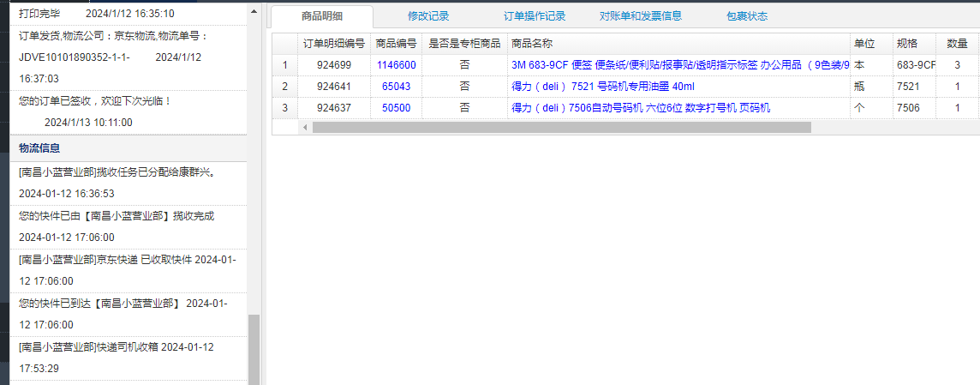This screenshot has height=385, width=980.
Task: Click the 是否是专柜商品 column header
Action: tap(464, 44)
